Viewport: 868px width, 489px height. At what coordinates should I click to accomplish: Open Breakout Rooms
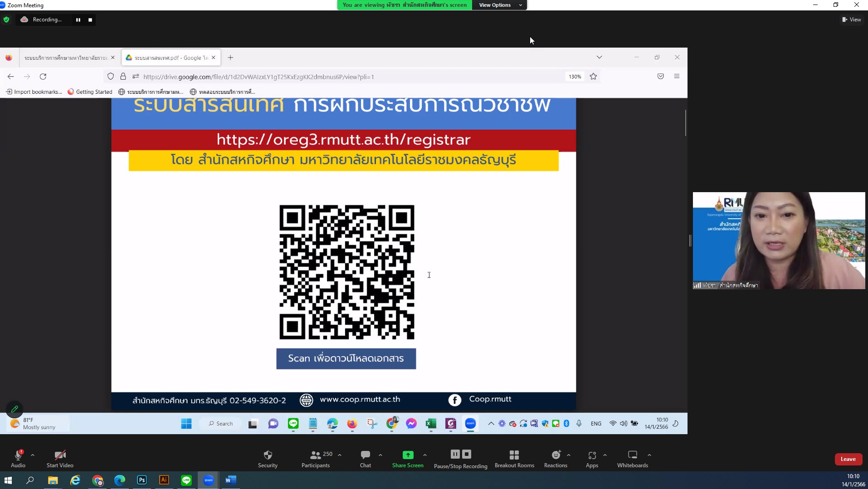coord(514,459)
